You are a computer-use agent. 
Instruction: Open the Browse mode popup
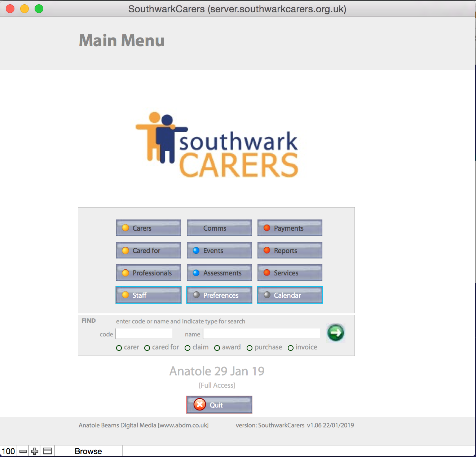click(x=88, y=451)
